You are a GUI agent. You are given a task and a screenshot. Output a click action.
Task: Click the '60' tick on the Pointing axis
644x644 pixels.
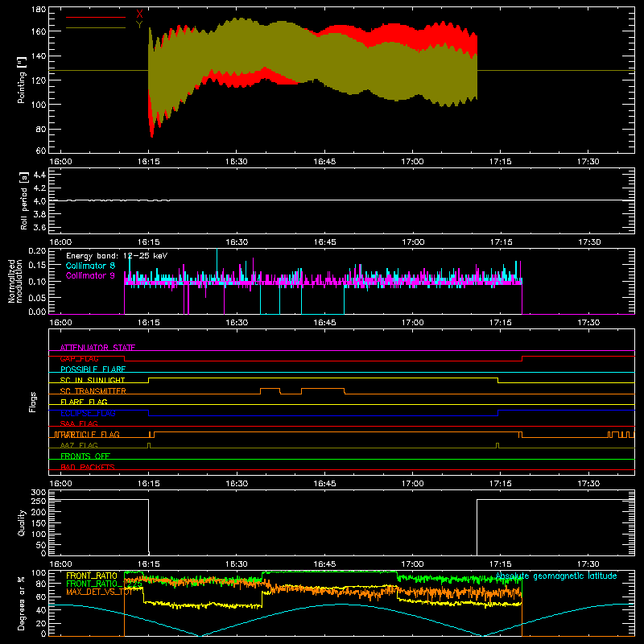pyautogui.click(x=41, y=151)
